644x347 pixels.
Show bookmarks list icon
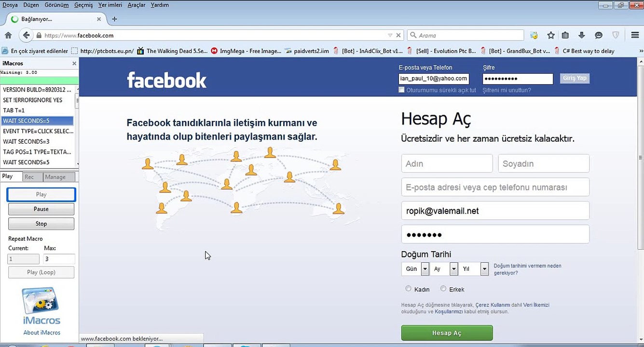[565, 35]
